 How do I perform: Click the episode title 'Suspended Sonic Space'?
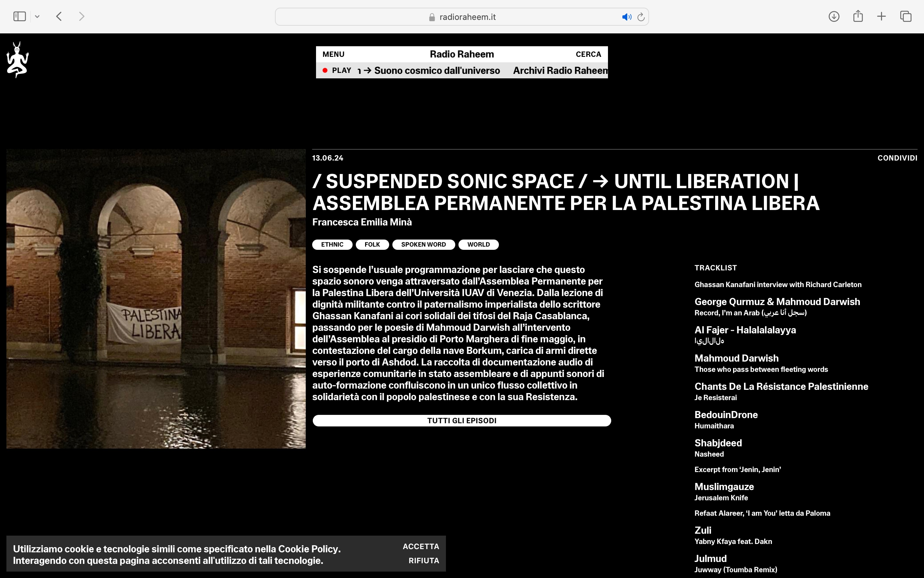pos(566,192)
